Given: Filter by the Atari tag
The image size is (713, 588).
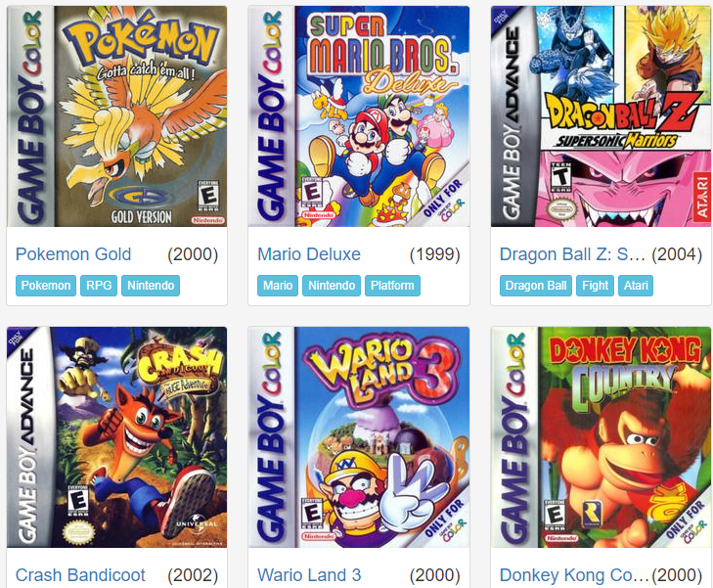Looking at the screenshot, I should point(636,286).
